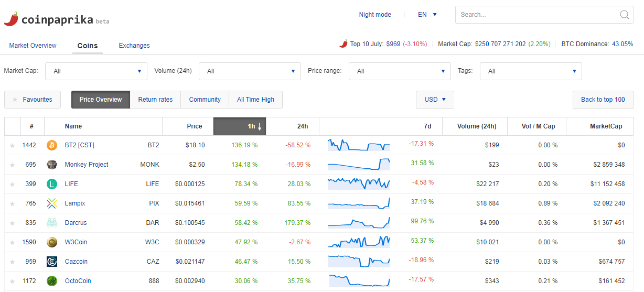The height and width of the screenshot is (292, 644).
Task: Open the USD currency selector
Action: point(434,100)
